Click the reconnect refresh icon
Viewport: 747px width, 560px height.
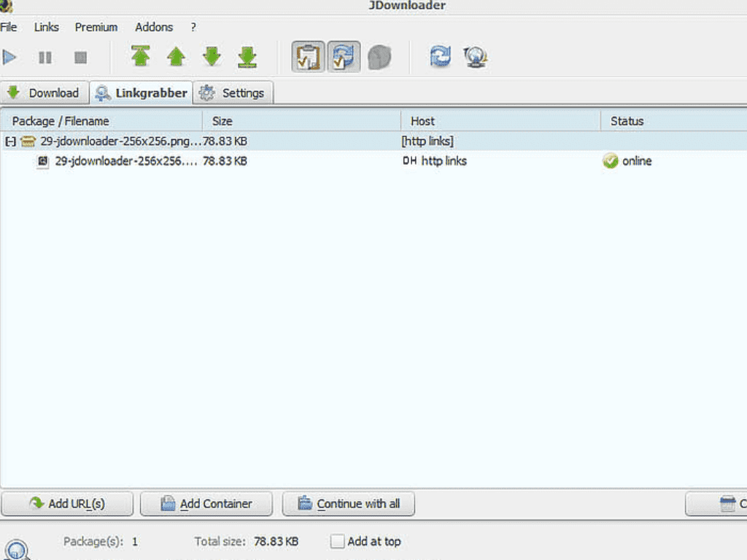(x=440, y=57)
